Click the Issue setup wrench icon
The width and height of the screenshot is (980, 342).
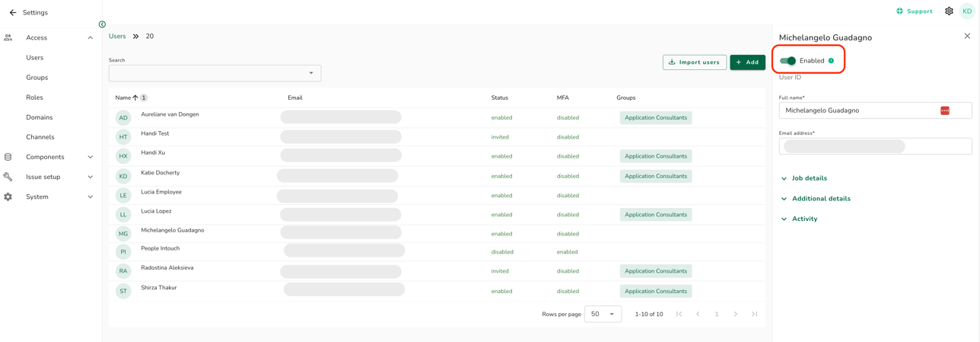click(8, 177)
